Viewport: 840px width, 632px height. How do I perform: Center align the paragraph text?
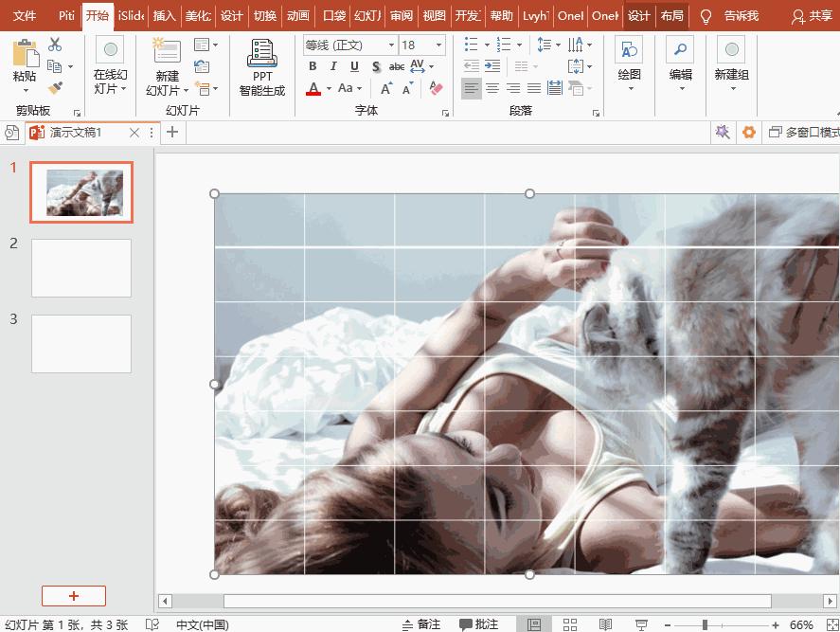click(492, 88)
